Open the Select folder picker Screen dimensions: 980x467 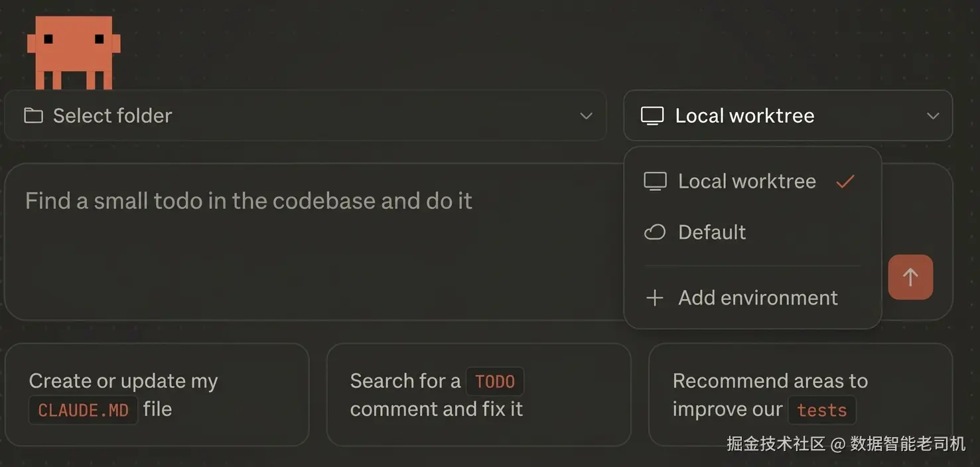305,116
